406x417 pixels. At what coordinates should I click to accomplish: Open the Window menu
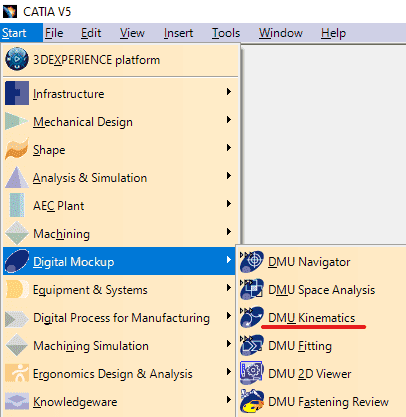[281, 33]
